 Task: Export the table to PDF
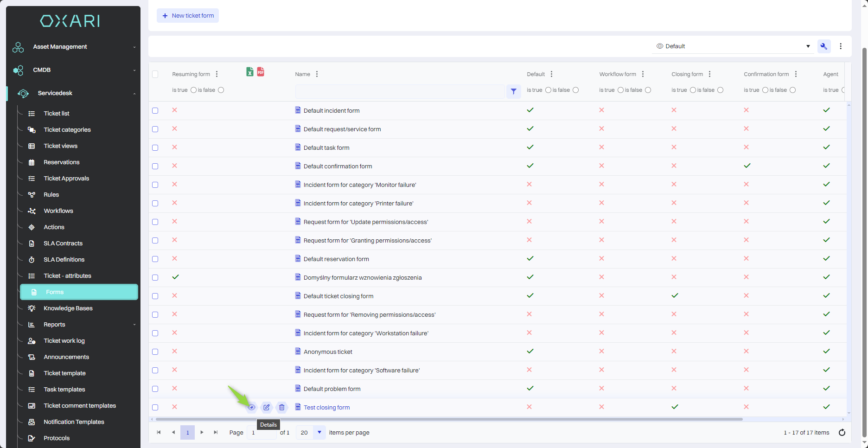(261, 72)
